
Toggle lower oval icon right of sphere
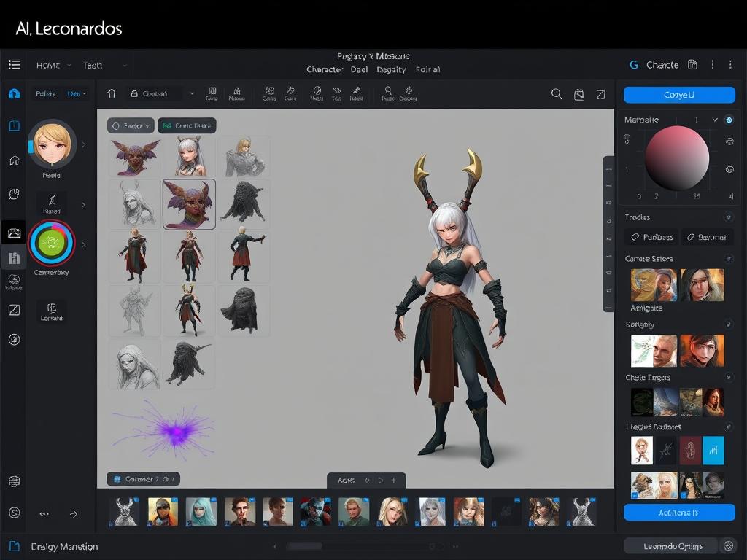[729, 169]
